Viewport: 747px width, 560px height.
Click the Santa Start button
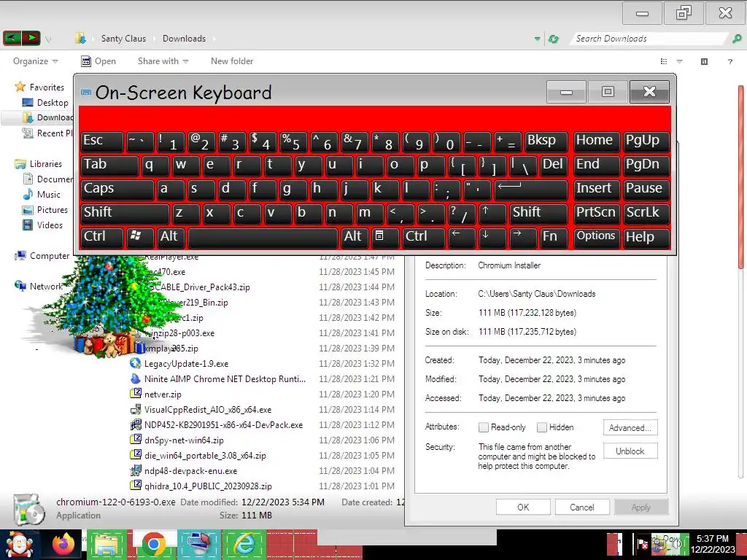click(x=18, y=544)
